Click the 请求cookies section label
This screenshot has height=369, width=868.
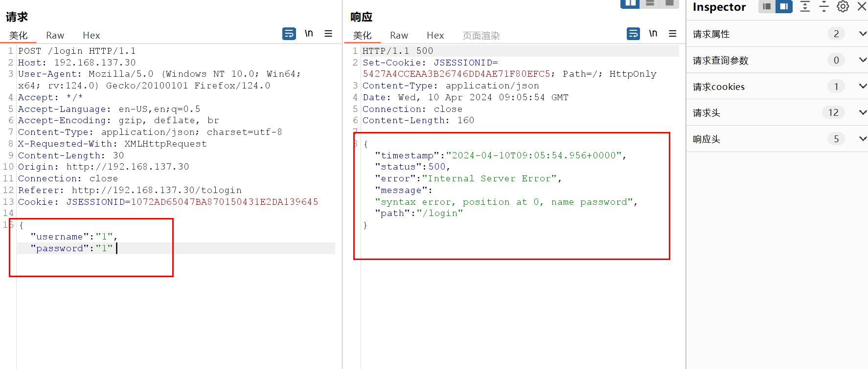719,87
